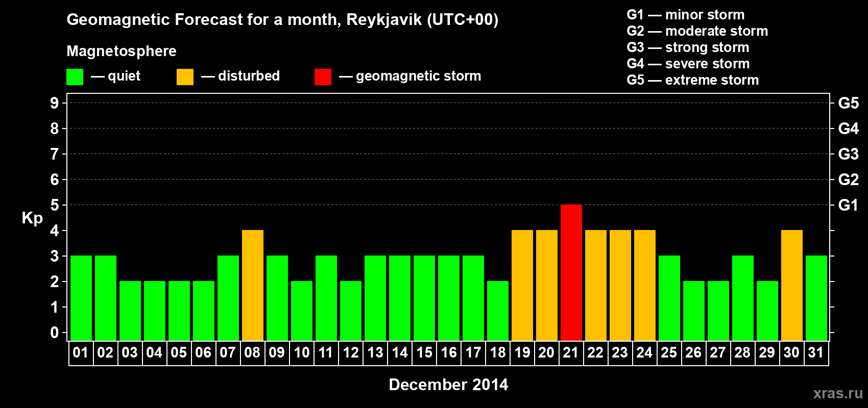Click 'G4 — severe storm' legend text
The width and height of the screenshot is (868, 408).
pos(688,64)
